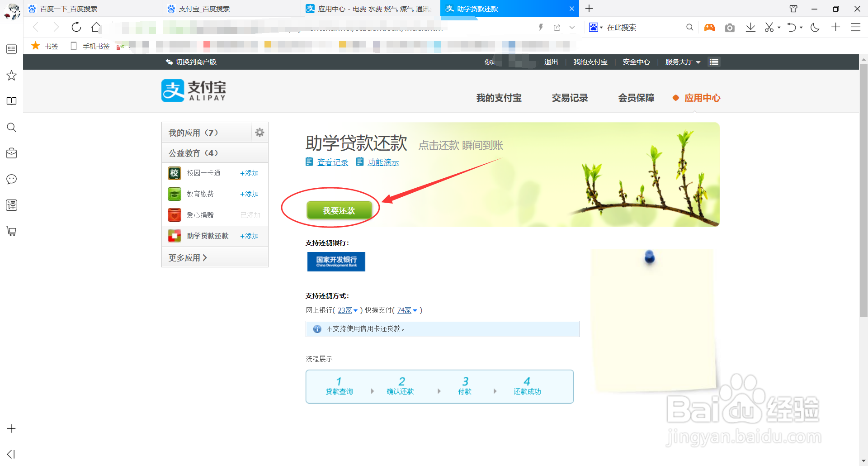Open a new browser tab
The width and height of the screenshot is (868, 466).
coord(589,9)
